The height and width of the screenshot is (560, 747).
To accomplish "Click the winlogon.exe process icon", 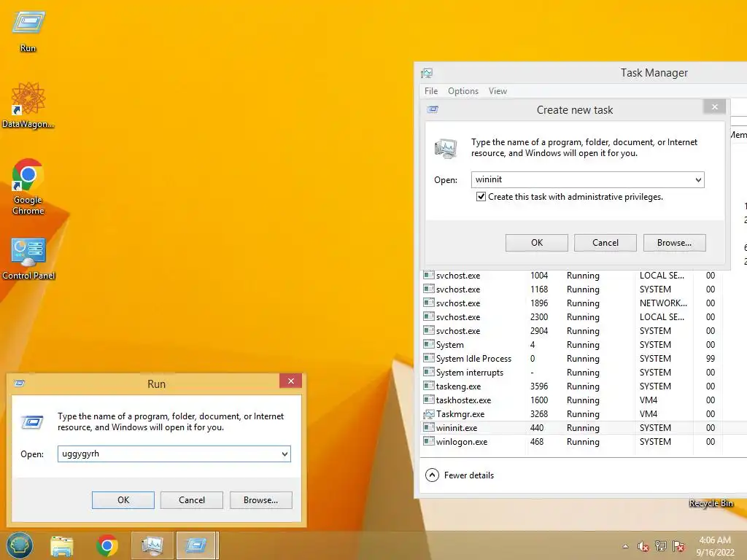I will 429,441.
